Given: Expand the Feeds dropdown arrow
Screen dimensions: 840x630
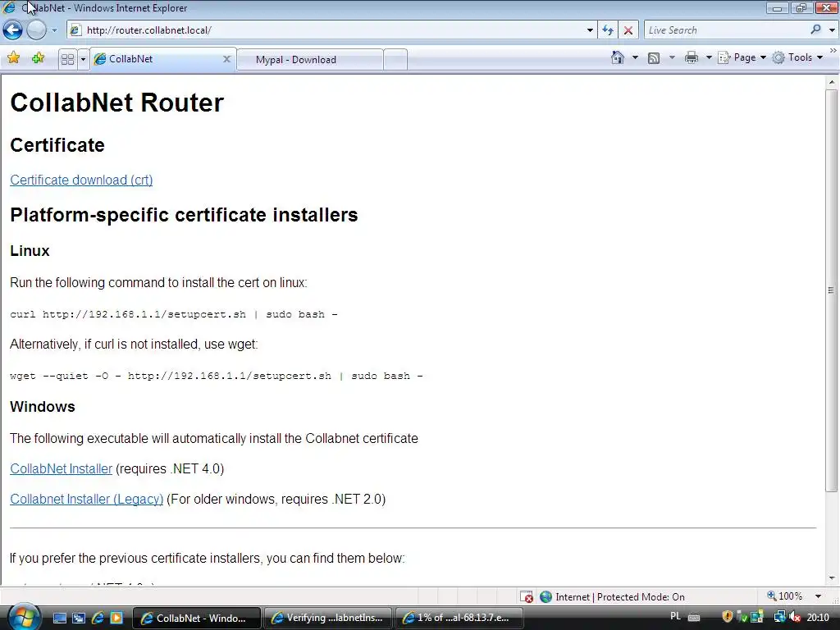Looking at the screenshot, I should (x=672, y=57).
